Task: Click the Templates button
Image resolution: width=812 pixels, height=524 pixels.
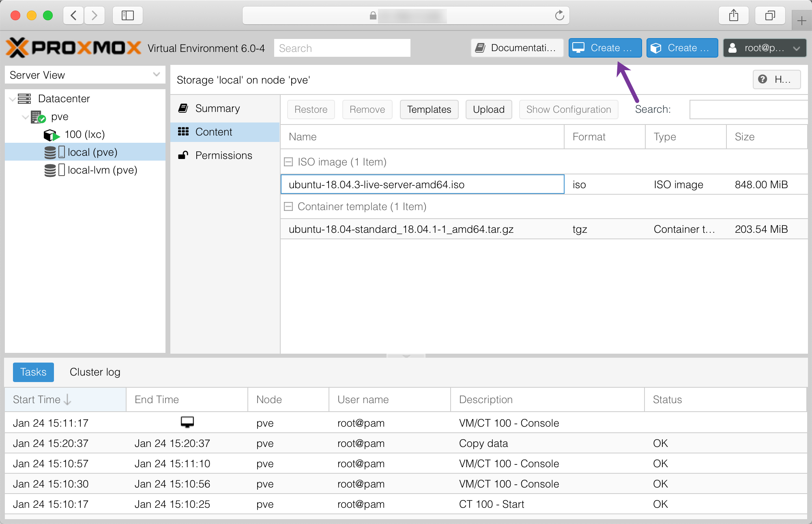Action: coord(429,110)
